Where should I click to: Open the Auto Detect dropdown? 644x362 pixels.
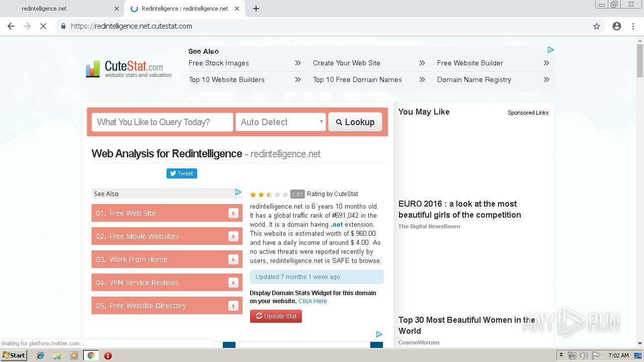(281, 122)
